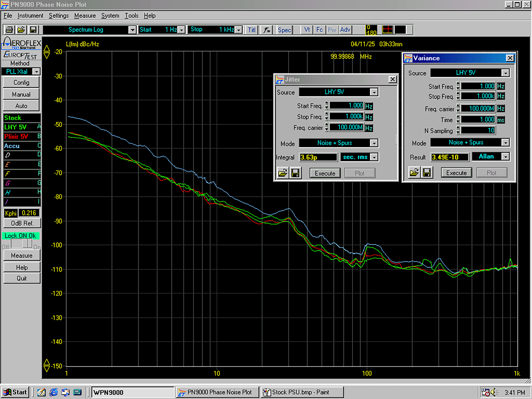Toggle empty trace slot F
This screenshot has height=399, width=532.
[22, 174]
